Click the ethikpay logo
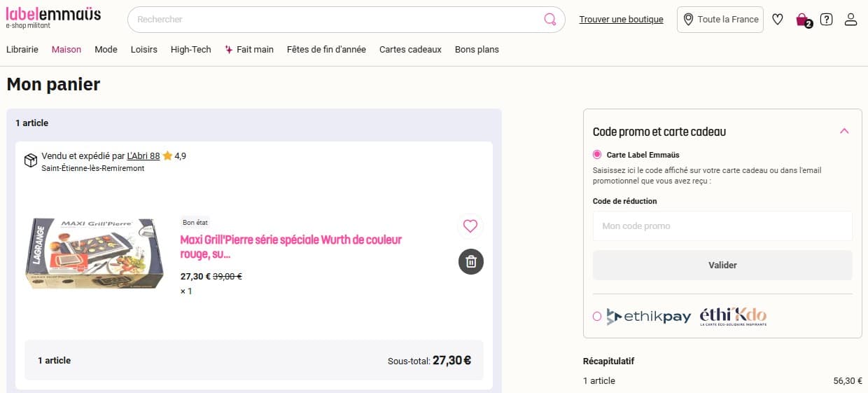868x393 pixels. [649, 317]
